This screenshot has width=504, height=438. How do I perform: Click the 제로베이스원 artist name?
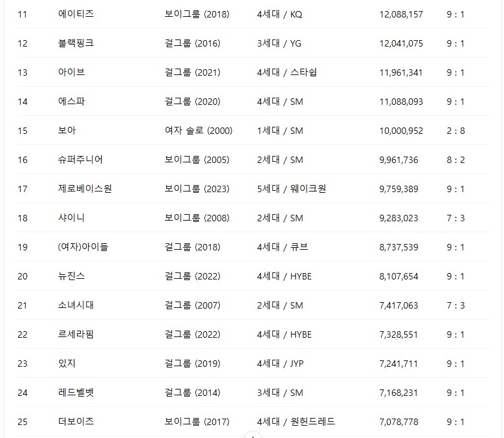tap(85, 189)
